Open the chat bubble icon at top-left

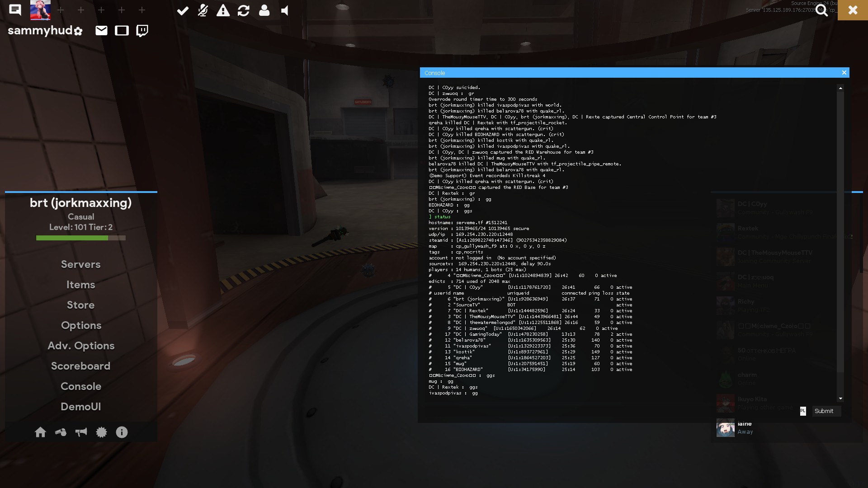point(15,10)
